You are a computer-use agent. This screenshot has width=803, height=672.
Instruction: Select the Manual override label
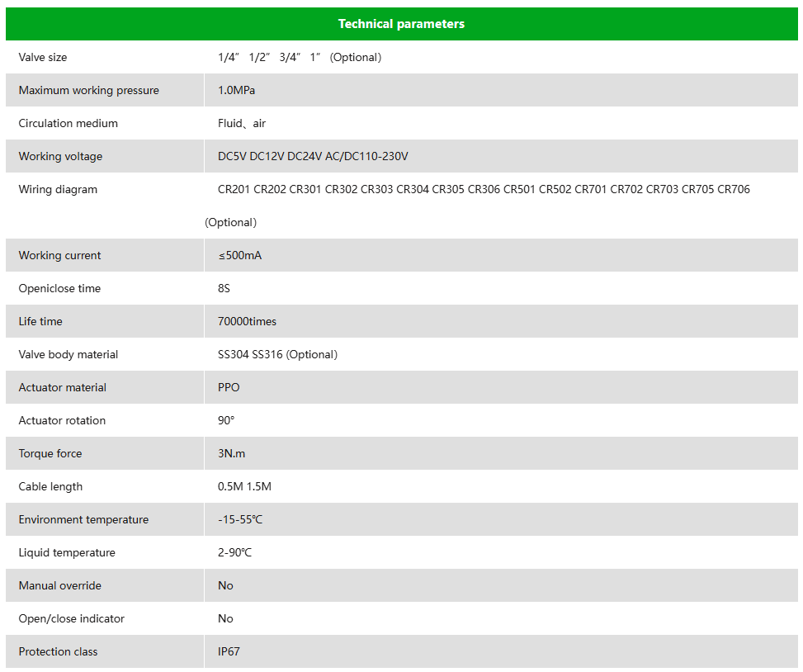[x=60, y=585]
